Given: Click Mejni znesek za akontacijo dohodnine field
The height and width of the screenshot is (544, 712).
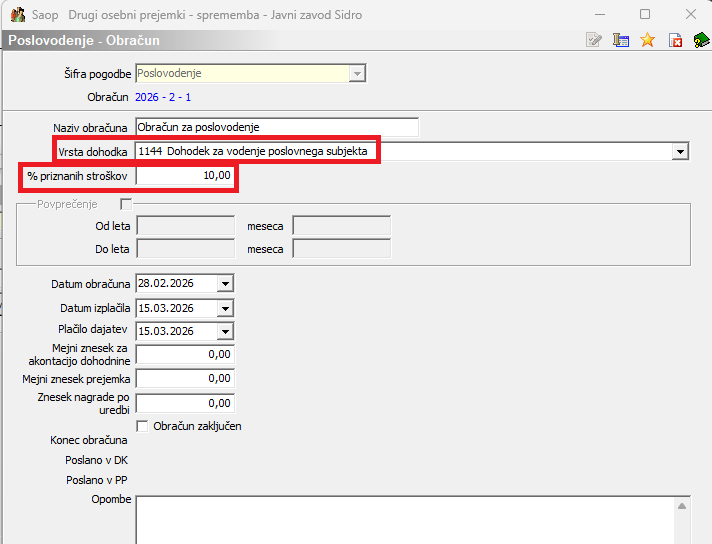Looking at the screenshot, I should [x=185, y=355].
